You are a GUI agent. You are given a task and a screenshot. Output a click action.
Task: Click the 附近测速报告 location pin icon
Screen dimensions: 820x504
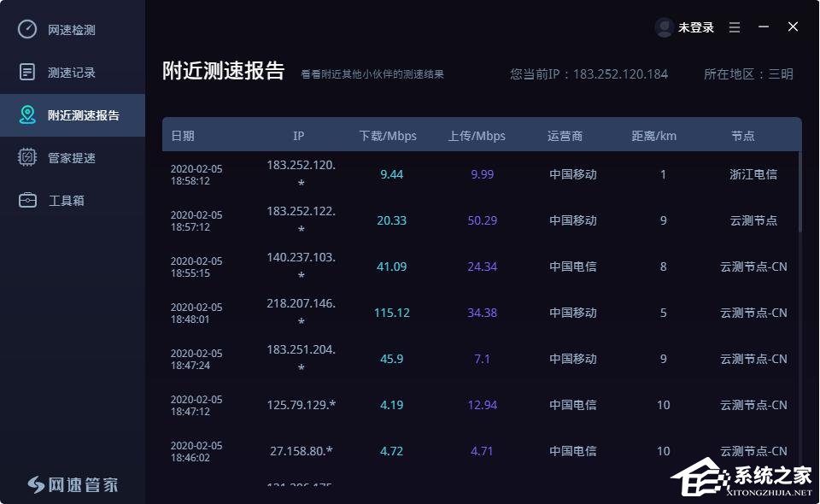(27, 115)
